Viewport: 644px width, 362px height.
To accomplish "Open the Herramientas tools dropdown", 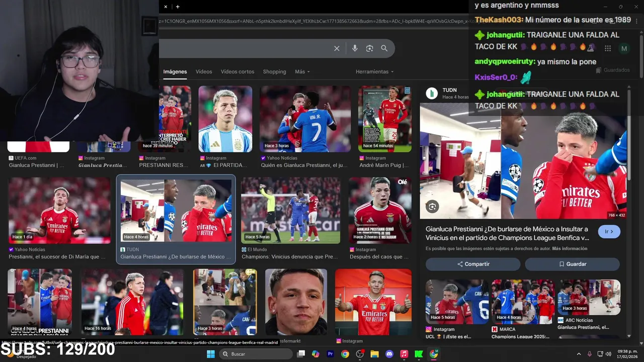I will 375,71.
